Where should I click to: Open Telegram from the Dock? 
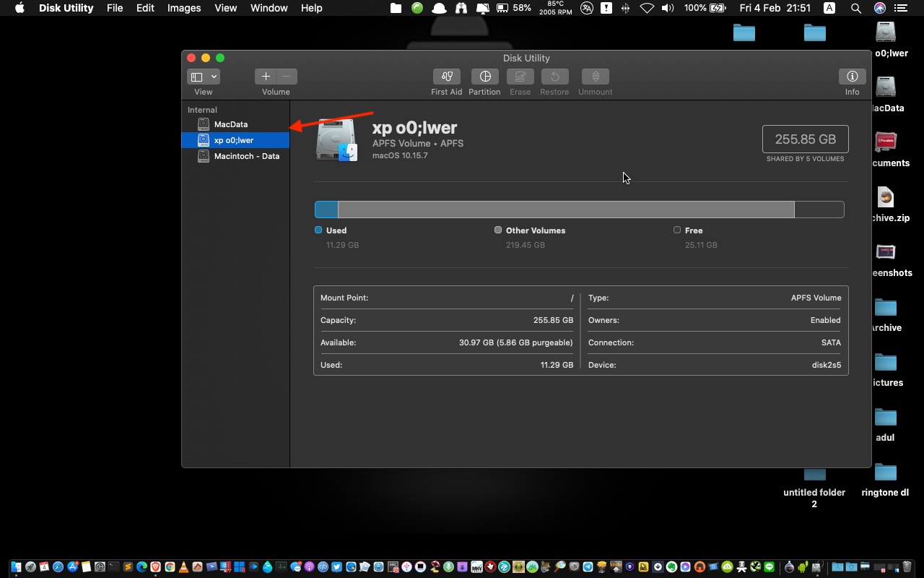[588, 567]
